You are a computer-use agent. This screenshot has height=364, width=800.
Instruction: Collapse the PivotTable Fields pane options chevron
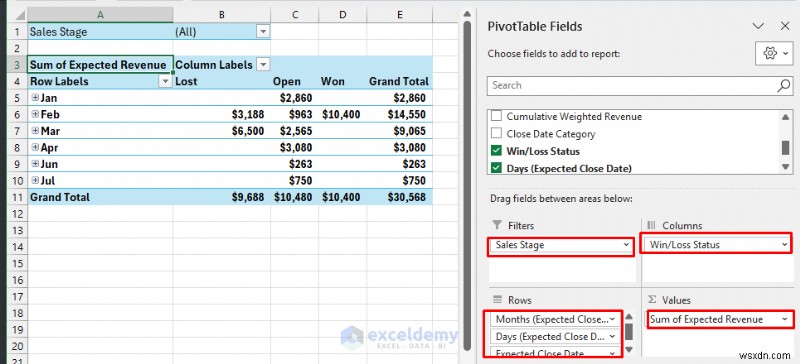coord(759,26)
